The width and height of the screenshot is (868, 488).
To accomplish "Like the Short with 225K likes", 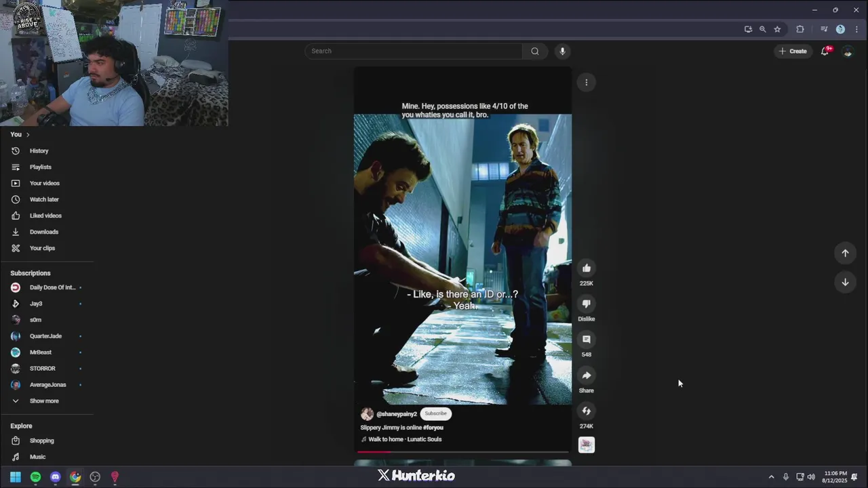I will [x=587, y=268].
